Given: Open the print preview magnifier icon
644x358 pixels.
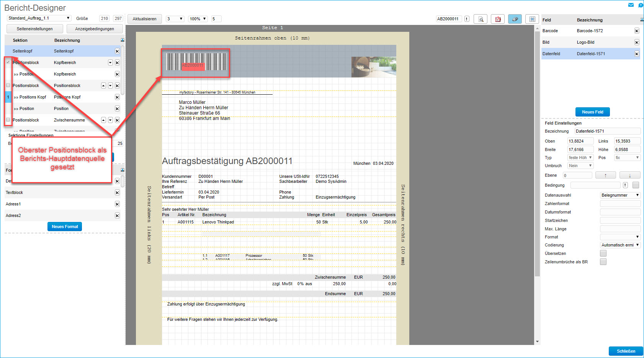Looking at the screenshot, I should [481, 19].
